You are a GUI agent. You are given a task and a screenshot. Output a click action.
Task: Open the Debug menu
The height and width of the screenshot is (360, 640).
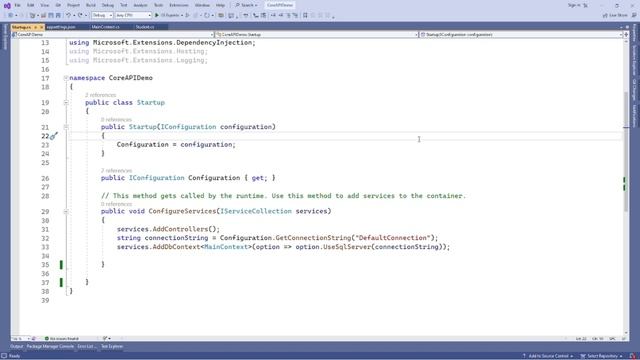(108, 5)
